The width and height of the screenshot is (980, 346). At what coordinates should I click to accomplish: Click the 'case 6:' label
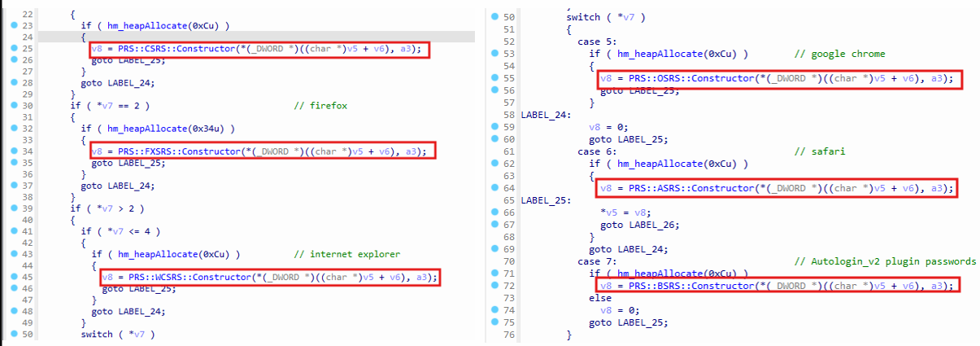point(598,151)
